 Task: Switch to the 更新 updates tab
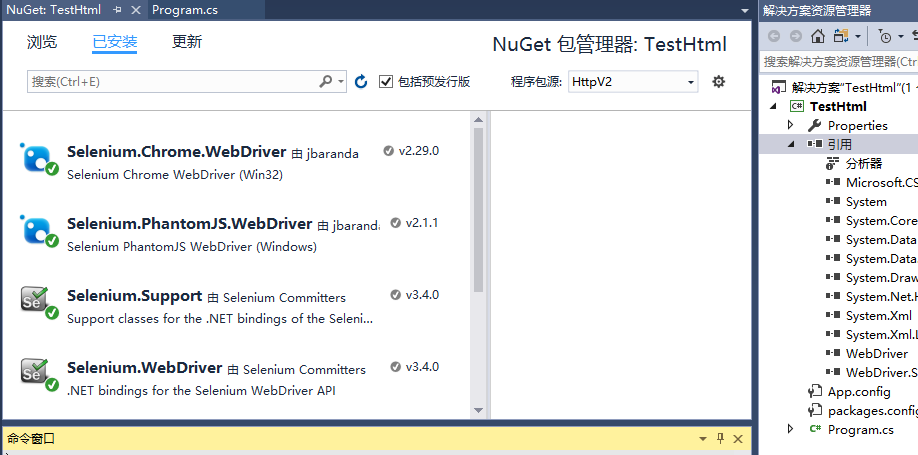(x=187, y=42)
